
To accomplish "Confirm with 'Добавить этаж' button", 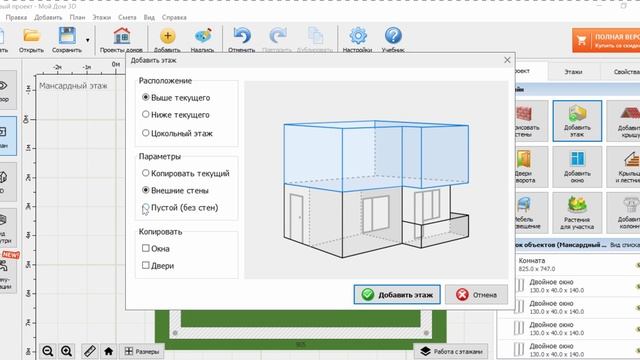I will [x=397, y=294].
